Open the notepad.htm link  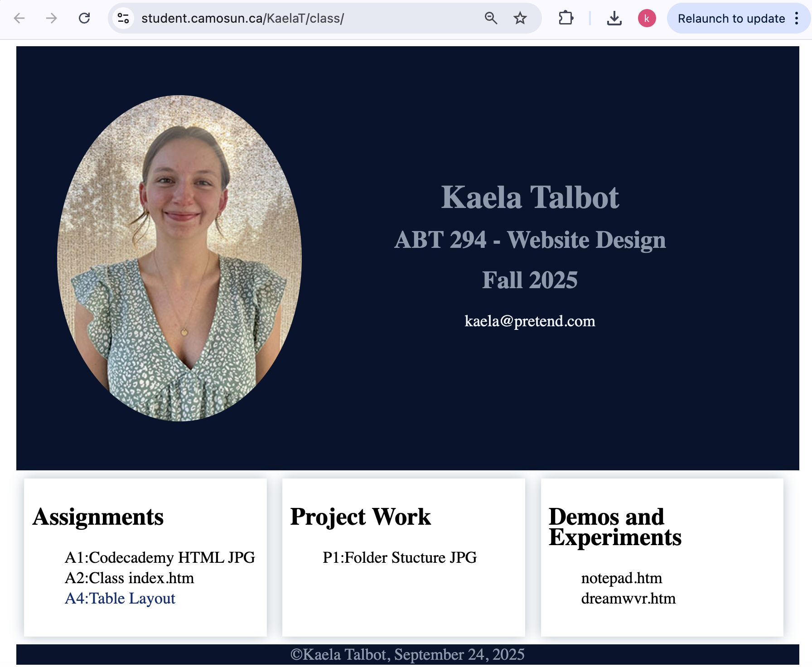[x=621, y=578]
